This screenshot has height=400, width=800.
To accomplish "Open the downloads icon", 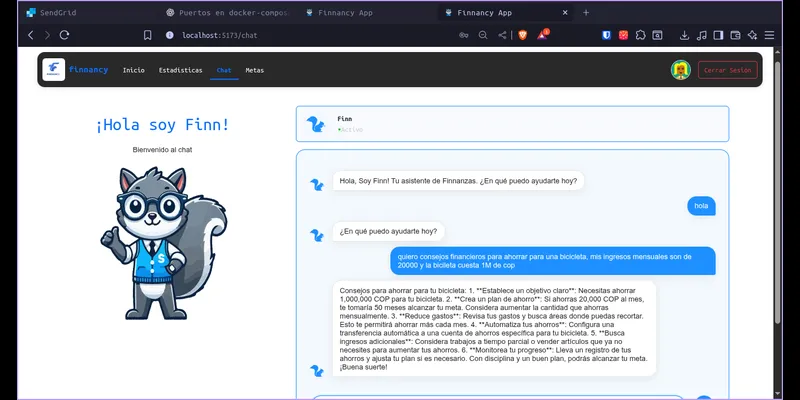I will point(685,35).
